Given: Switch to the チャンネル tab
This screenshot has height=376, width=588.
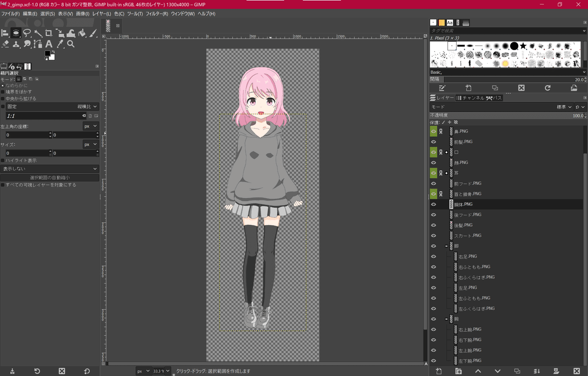Looking at the screenshot, I should tap(470, 98).
